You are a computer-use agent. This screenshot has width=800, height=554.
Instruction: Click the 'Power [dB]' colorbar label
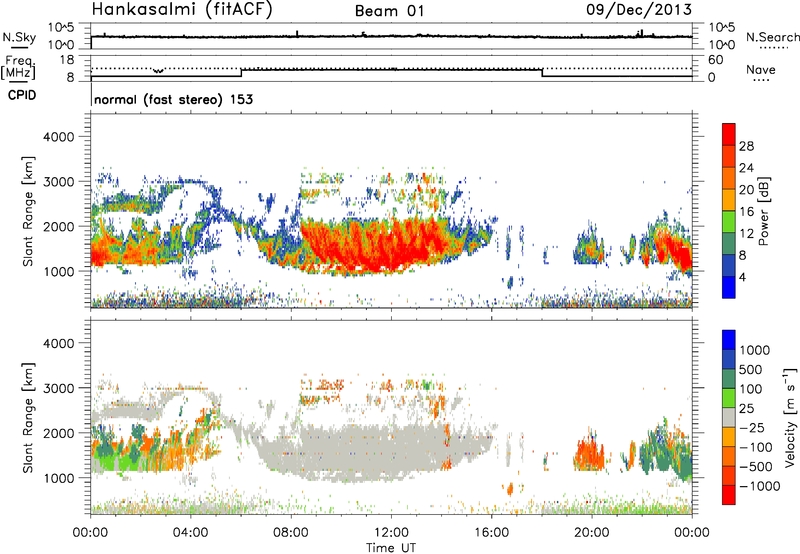coord(763,211)
